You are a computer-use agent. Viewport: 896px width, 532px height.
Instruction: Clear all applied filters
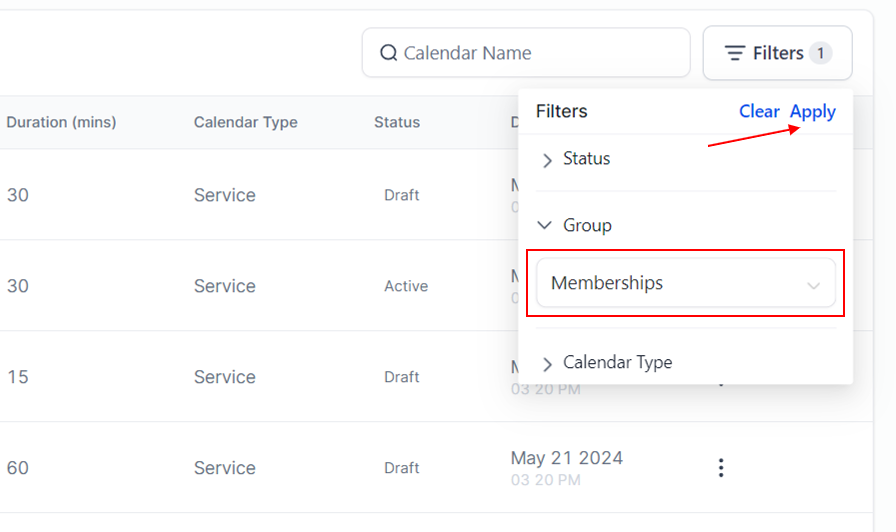tap(759, 111)
